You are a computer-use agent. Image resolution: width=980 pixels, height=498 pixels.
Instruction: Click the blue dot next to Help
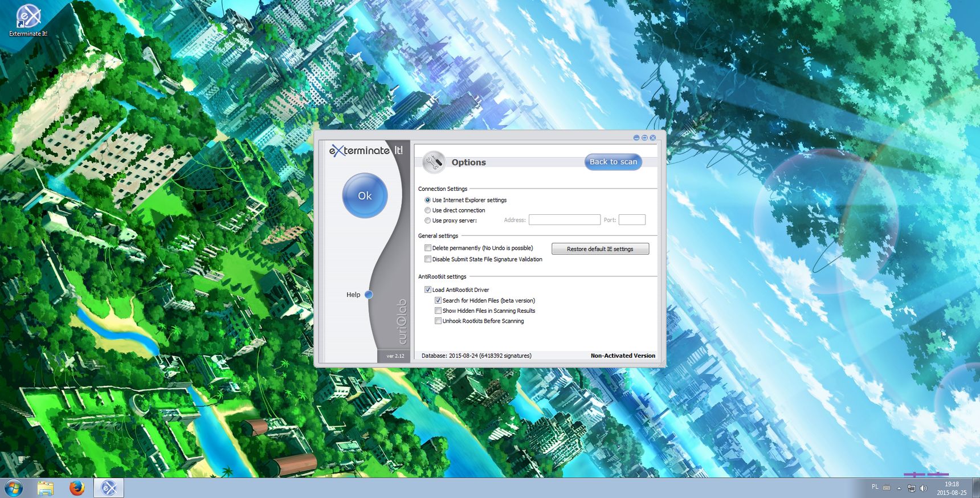369,295
